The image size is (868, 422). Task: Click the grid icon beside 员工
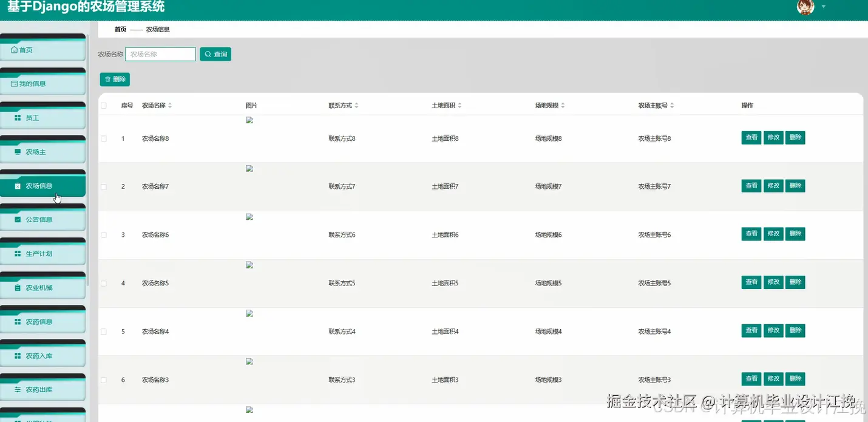click(18, 118)
